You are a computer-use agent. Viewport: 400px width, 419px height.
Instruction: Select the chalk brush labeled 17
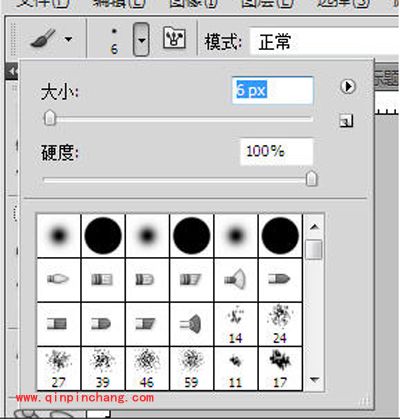pyautogui.click(x=280, y=368)
